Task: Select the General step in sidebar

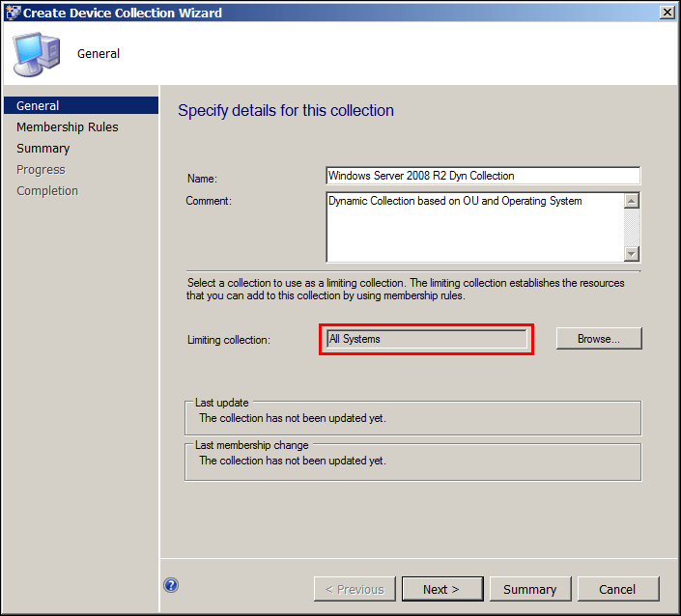Action: click(x=39, y=106)
